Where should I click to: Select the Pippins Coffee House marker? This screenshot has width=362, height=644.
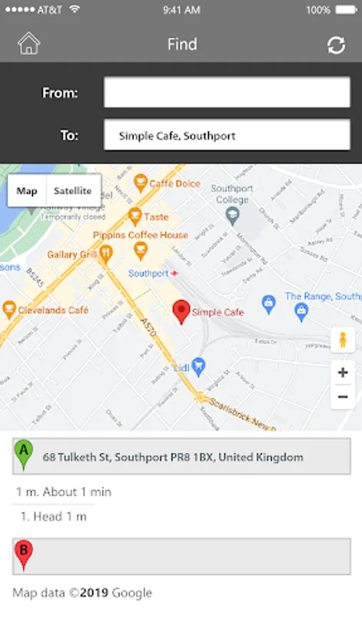pos(140,251)
